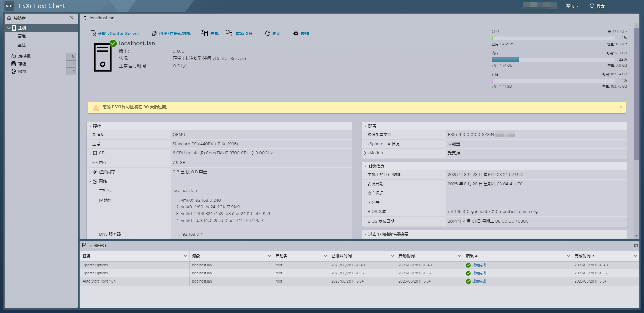This screenshot has height=313, width=644.
Task: Open the Help dropdown menu
Action: click(x=572, y=6)
